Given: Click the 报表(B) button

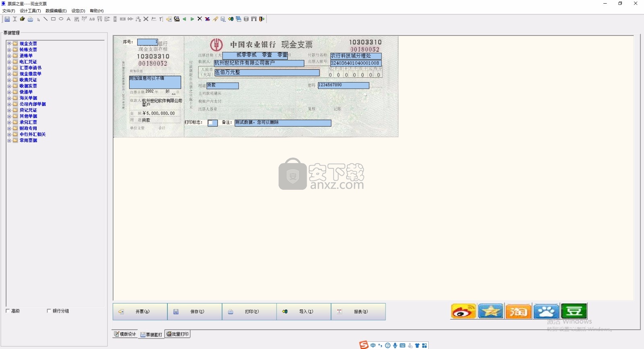Looking at the screenshot, I should [x=359, y=312].
